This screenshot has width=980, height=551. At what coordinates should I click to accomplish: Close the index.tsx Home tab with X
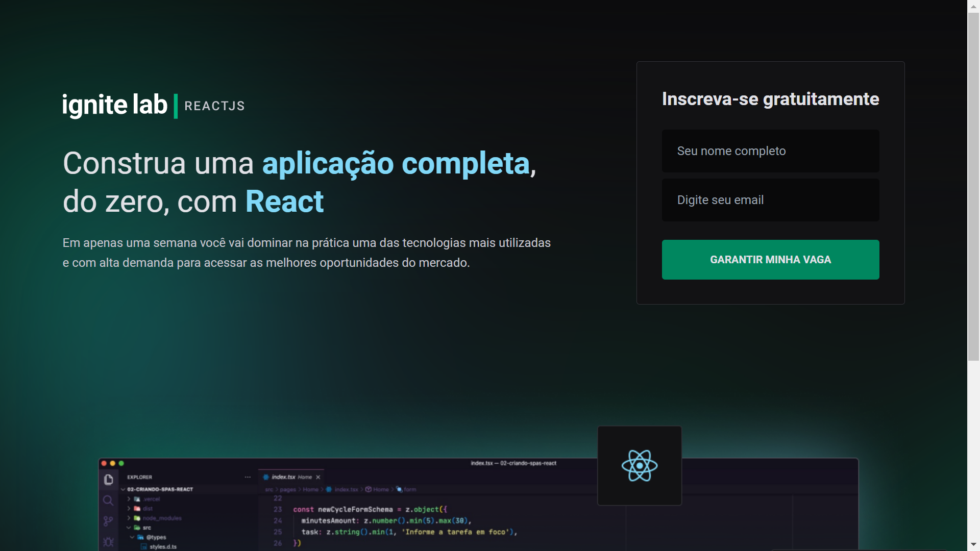tap(318, 477)
